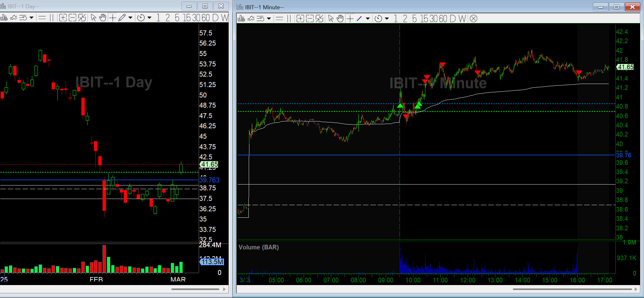Screen dimensions: 644x298
Task: Click the right scroll arrow under Day chart
Action: click(x=224, y=289)
